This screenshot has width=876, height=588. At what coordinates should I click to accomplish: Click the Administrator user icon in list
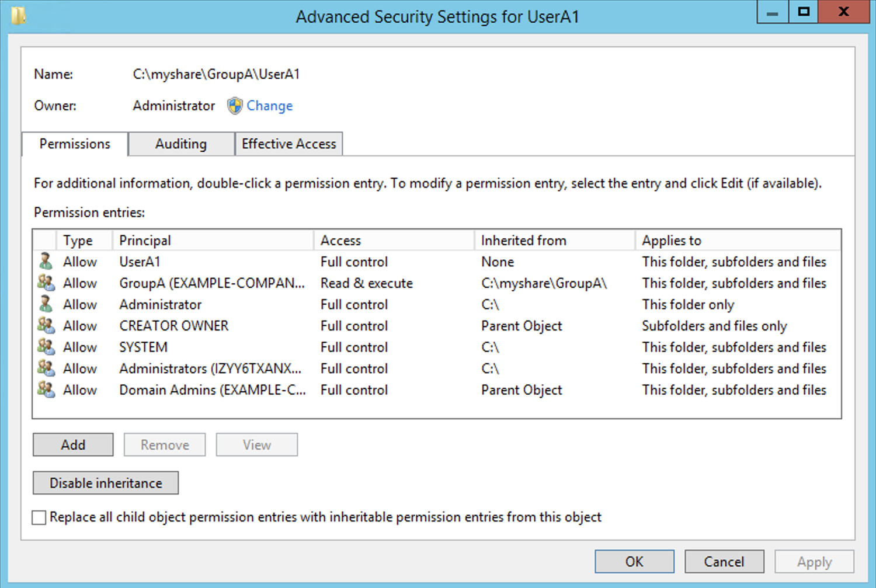click(45, 304)
